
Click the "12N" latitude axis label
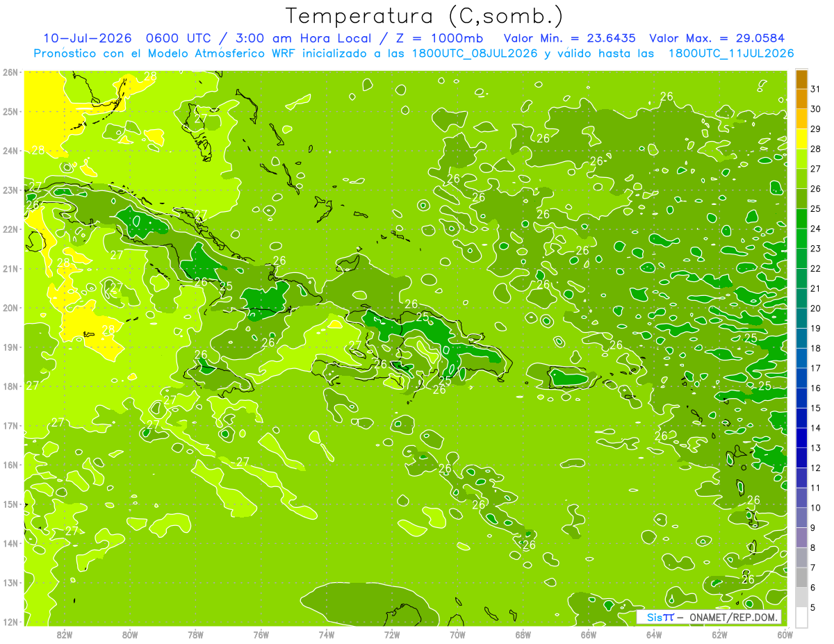10,621
